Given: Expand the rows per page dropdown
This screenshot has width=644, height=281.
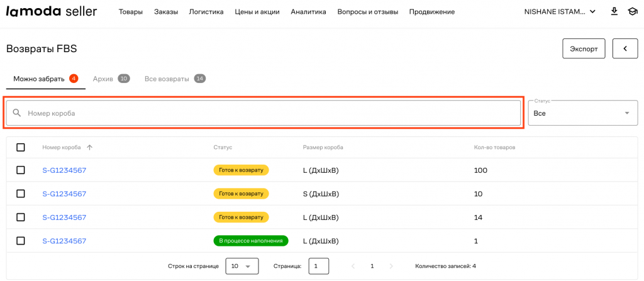Looking at the screenshot, I should 241,266.
